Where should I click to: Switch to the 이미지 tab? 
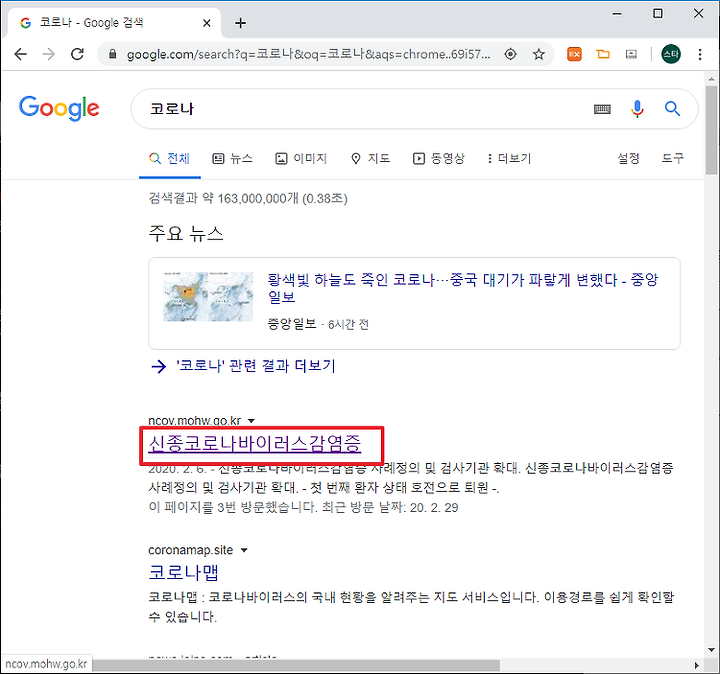pyautogui.click(x=301, y=159)
